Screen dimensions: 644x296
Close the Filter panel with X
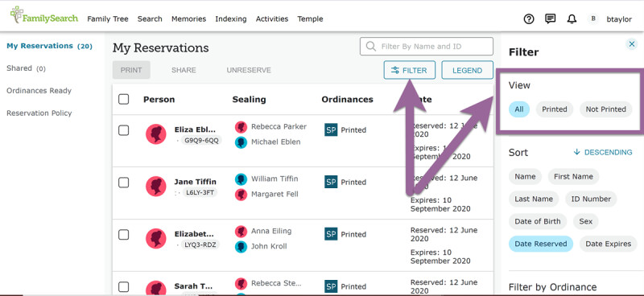(x=632, y=44)
